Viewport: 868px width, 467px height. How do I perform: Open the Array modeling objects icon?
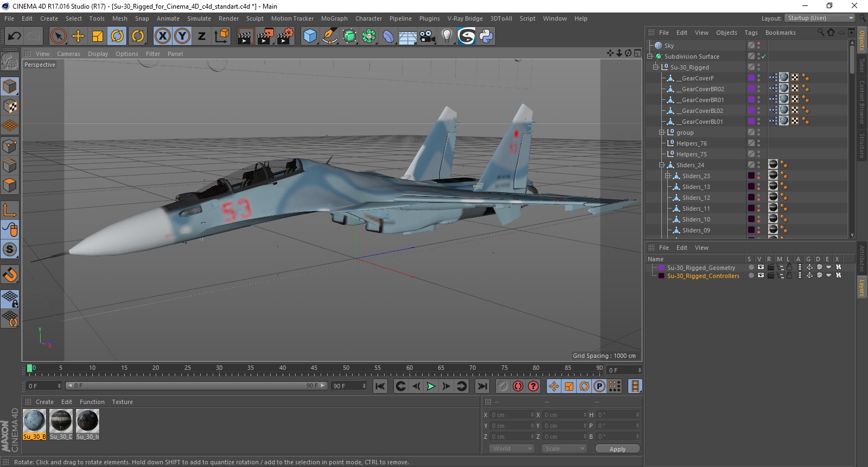click(369, 36)
